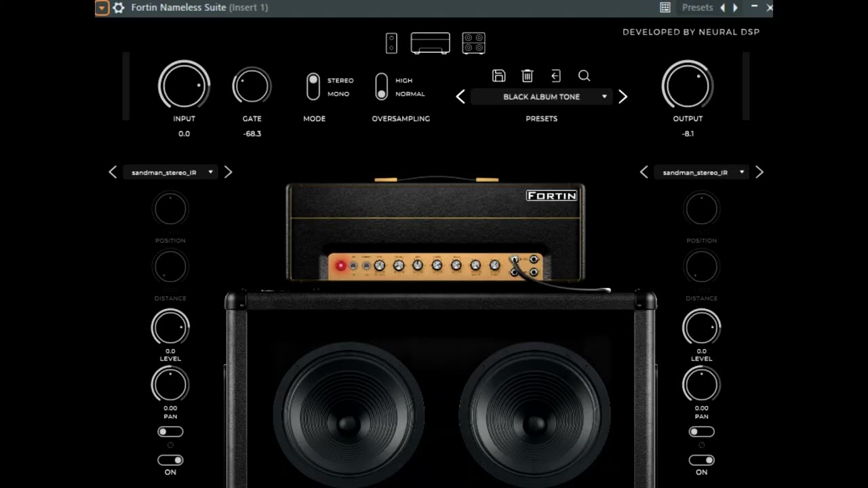Click the last knob on the amp faceplate
This screenshot has width=868, height=488.
(x=494, y=266)
